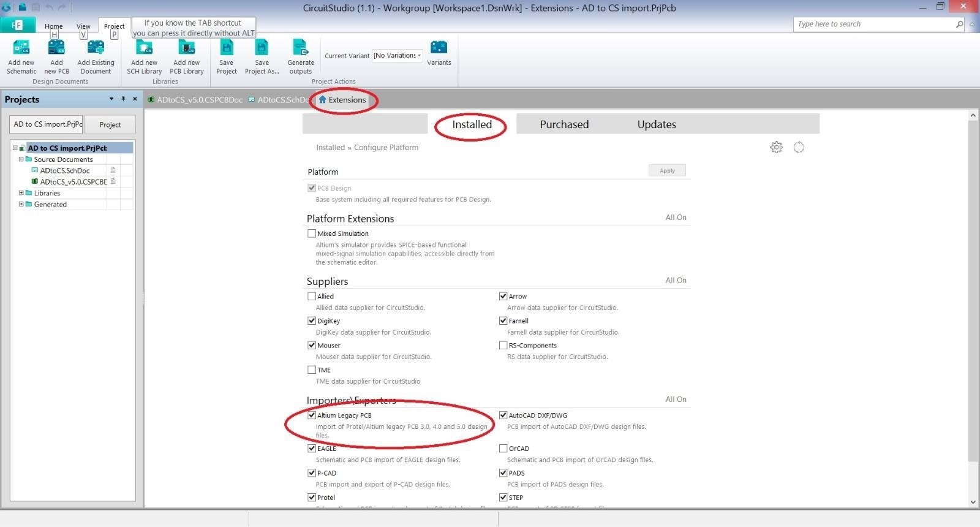Click the scroll down arrow on extensions page

point(973,502)
